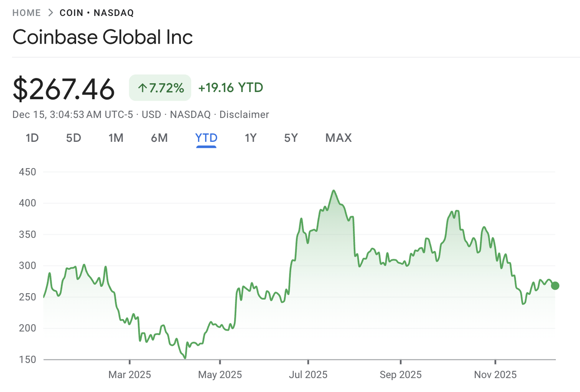
Task: Open the Disclaimer link
Action: coord(244,115)
